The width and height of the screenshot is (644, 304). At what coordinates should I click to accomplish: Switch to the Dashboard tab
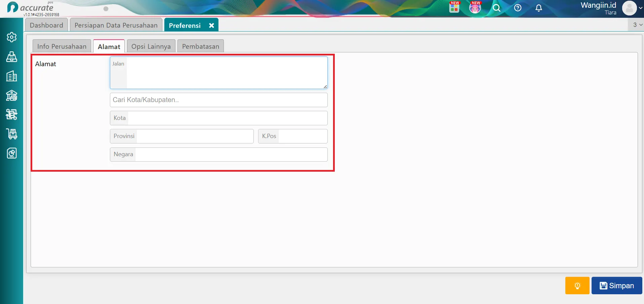click(x=46, y=25)
